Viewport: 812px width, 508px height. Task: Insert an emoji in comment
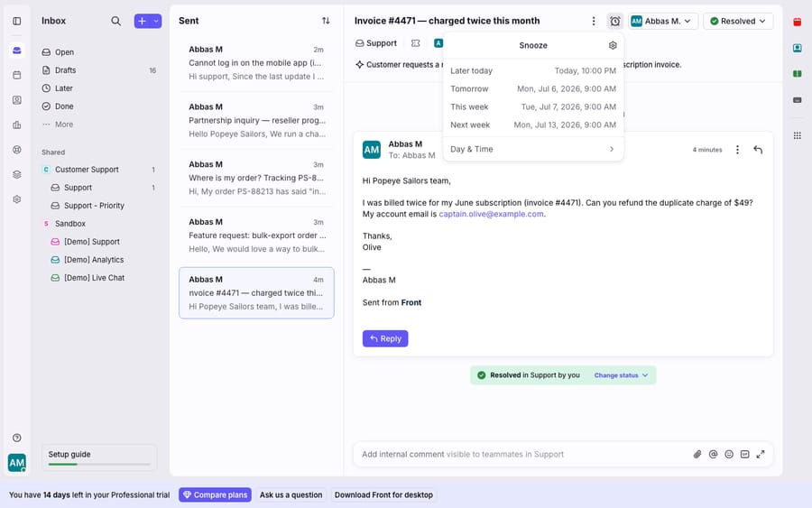(729, 454)
